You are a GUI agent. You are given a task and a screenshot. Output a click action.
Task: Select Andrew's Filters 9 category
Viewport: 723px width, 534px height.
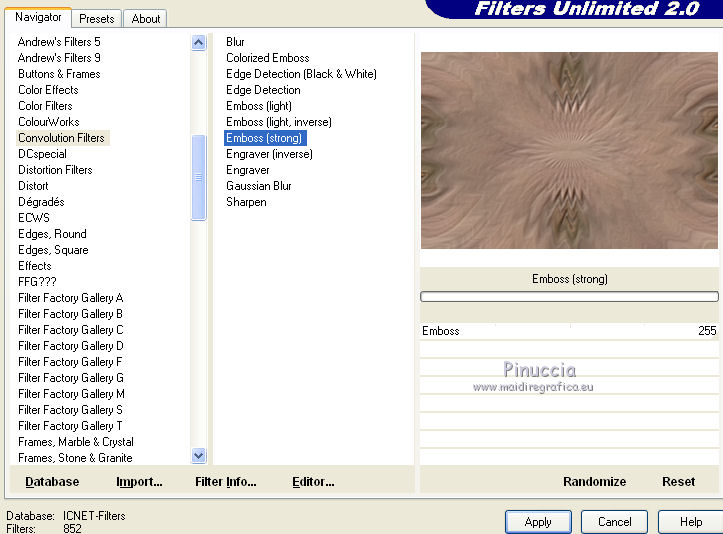(x=59, y=58)
